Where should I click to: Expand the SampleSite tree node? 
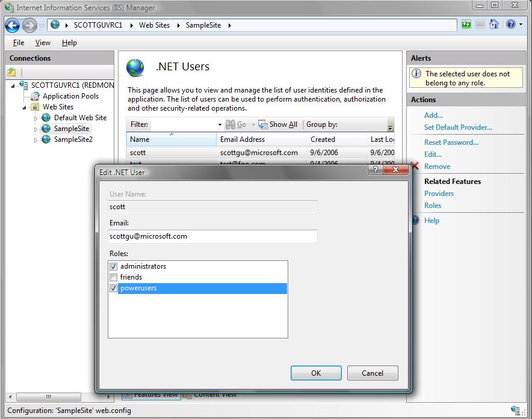36,129
